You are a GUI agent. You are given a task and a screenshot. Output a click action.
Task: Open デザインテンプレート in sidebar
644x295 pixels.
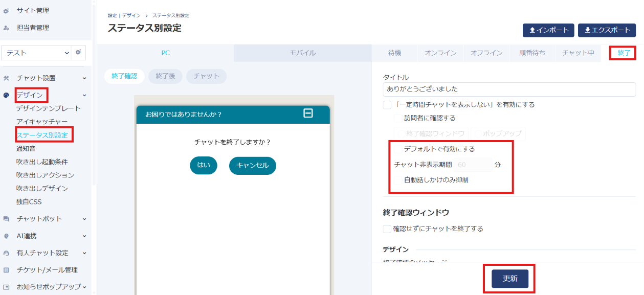tap(49, 108)
